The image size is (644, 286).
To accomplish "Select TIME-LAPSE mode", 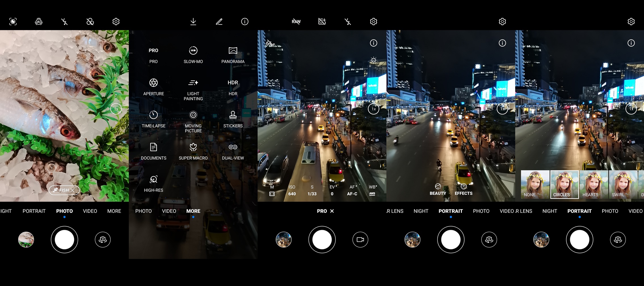I will pos(153,119).
